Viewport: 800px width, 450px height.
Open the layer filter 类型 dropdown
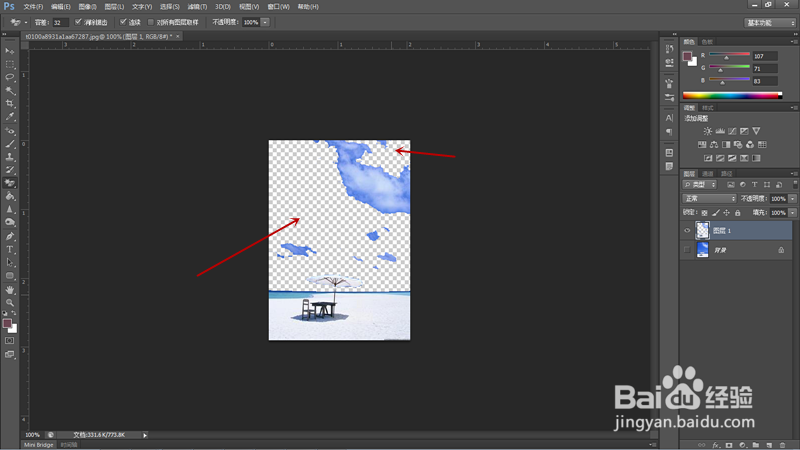pos(699,185)
